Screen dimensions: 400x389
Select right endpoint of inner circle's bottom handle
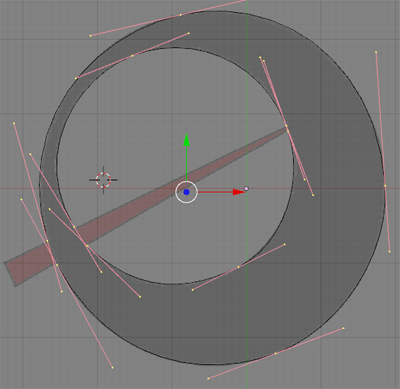point(285,244)
